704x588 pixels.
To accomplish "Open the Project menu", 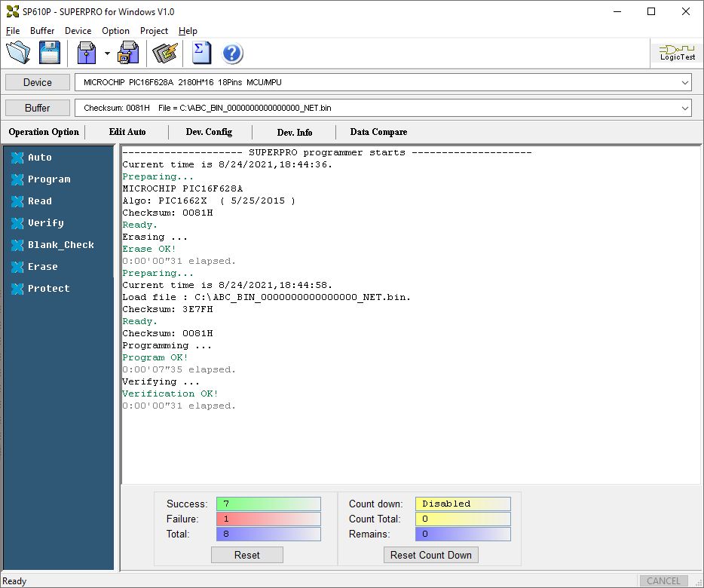I will 154,31.
